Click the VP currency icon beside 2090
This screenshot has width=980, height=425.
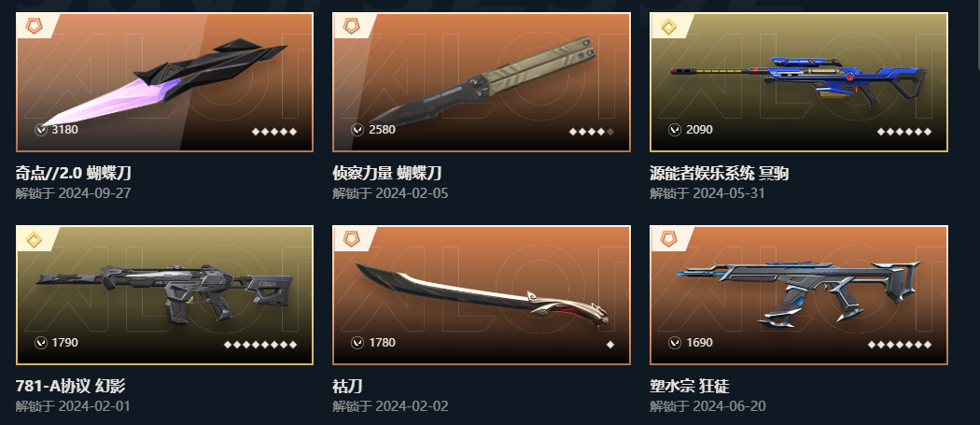pyautogui.click(x=675, y=130)
